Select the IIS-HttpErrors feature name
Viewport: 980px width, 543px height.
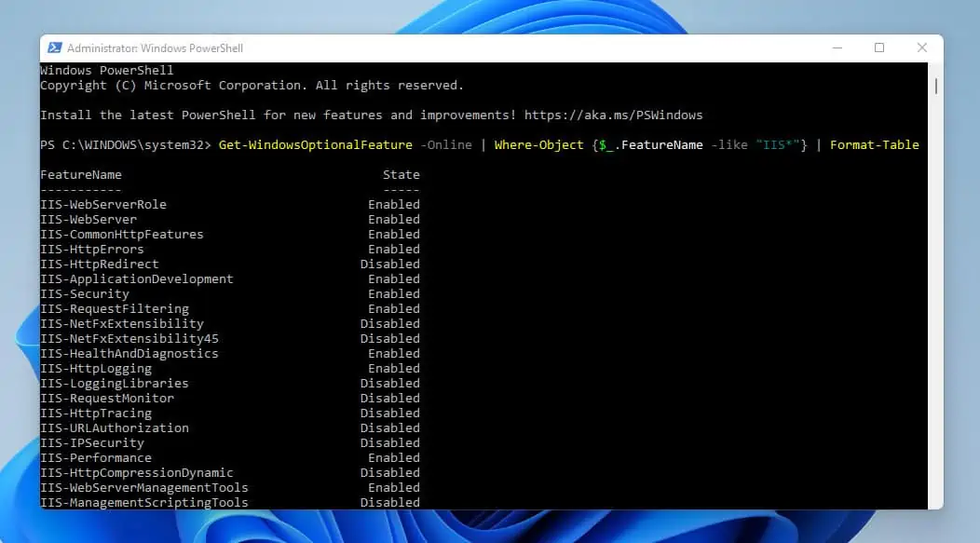coord(92,250)
